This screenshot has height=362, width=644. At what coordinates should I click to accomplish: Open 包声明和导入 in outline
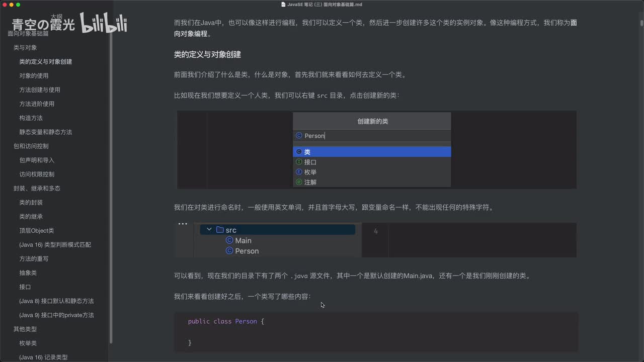click(x=37, y=160)
